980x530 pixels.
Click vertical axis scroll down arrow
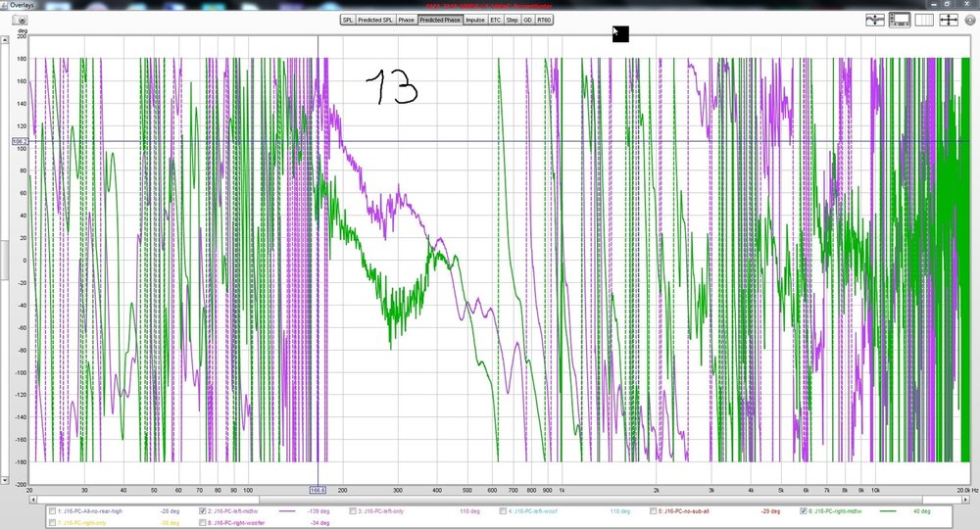4,481
